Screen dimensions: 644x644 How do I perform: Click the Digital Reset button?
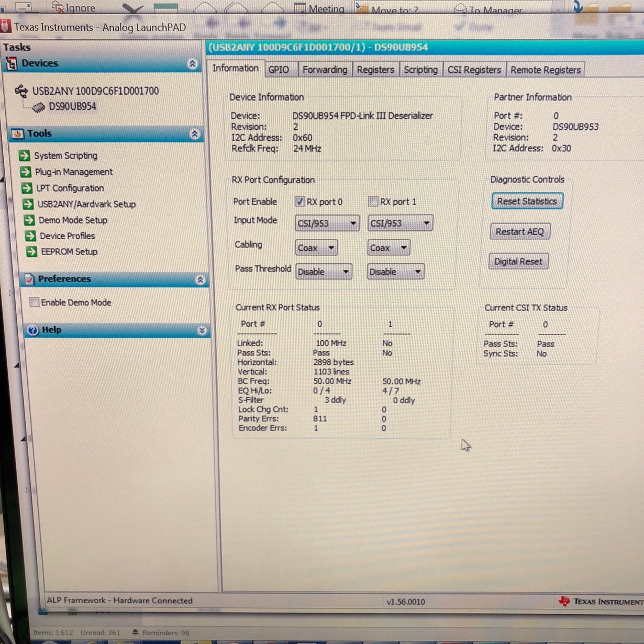518,261
